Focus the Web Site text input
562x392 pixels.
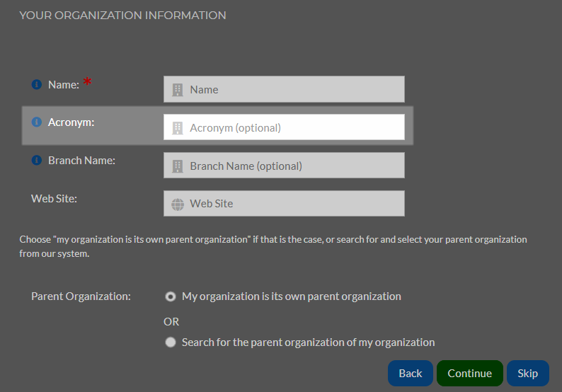point(284,204)
